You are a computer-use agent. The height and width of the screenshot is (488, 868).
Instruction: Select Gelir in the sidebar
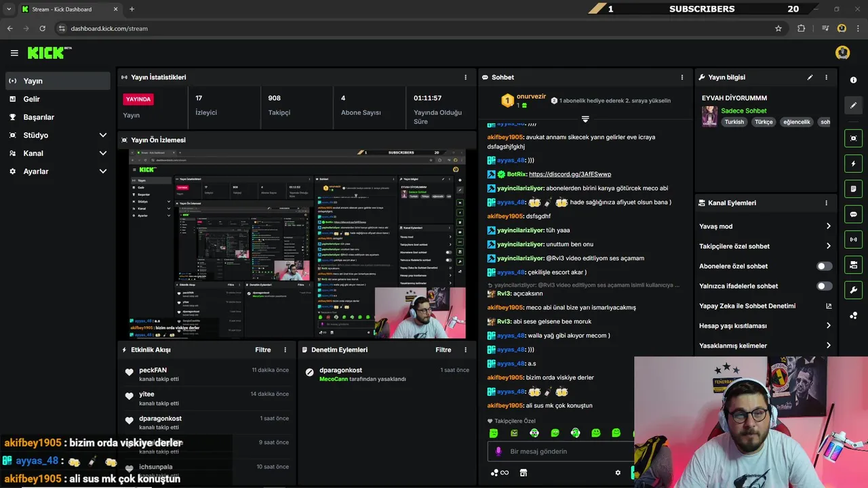58,99
